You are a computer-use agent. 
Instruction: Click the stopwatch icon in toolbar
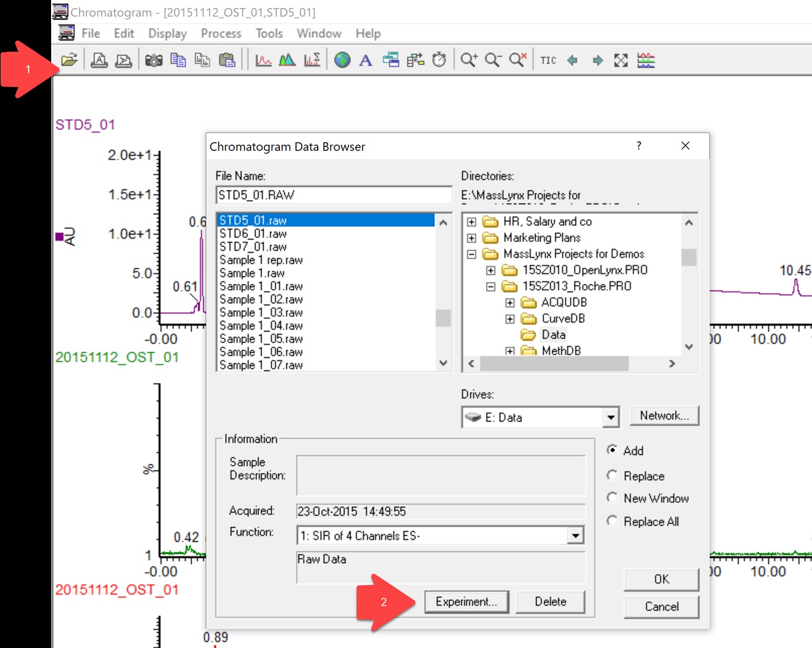[x=439, y=60]
